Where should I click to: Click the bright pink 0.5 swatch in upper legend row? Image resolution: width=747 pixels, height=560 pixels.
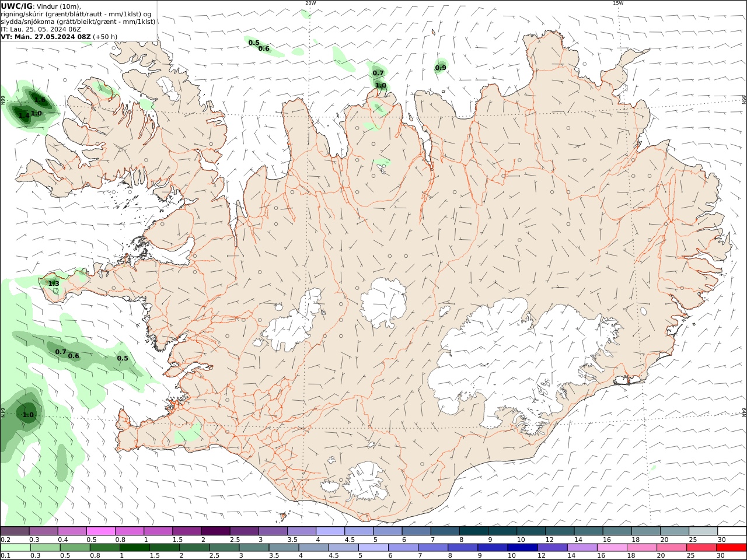(x=100, y=531)
